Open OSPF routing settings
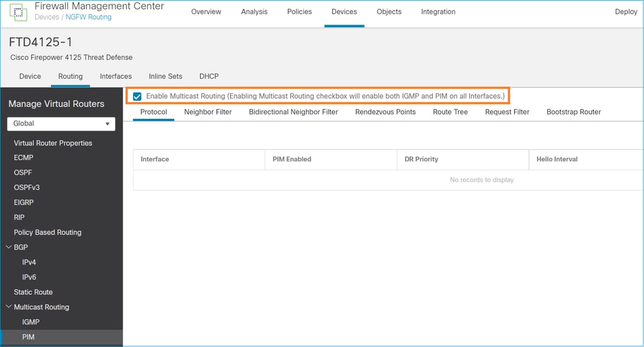The image size is (644, 347). click(23, 173)
